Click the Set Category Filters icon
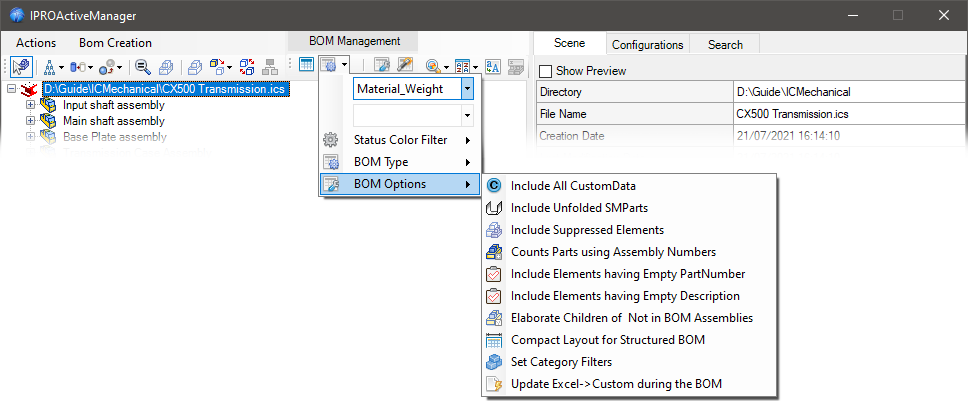Viewport: 968px width, 402px height. click(493, 362)
